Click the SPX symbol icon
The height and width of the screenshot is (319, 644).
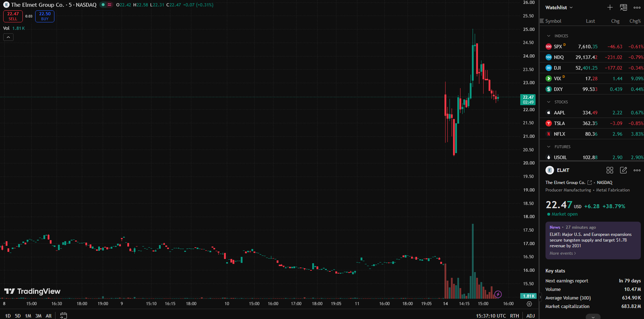pos(548,47)
